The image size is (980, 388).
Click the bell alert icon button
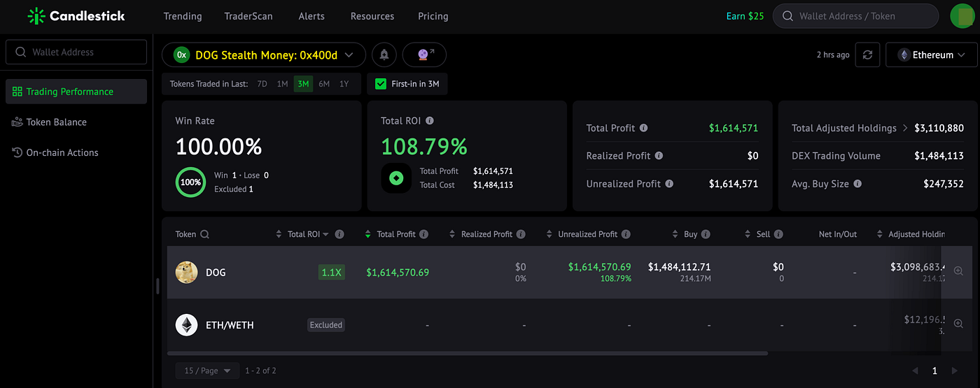384,55
